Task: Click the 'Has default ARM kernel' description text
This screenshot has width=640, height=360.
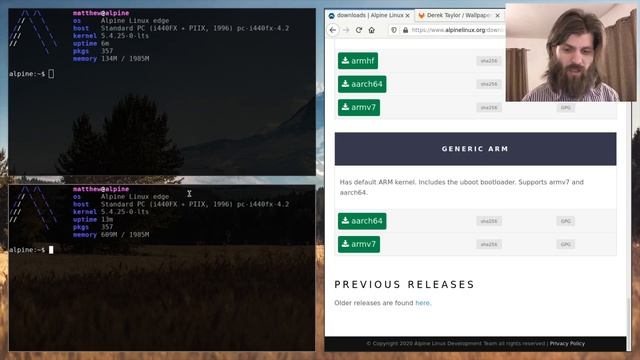Action: click(462, 187)
